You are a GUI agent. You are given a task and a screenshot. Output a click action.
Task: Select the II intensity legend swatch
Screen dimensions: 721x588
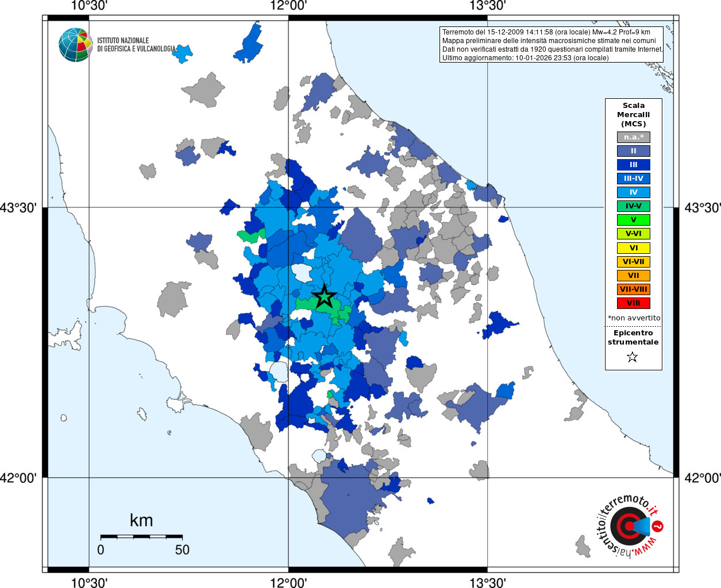coord(634,151)
